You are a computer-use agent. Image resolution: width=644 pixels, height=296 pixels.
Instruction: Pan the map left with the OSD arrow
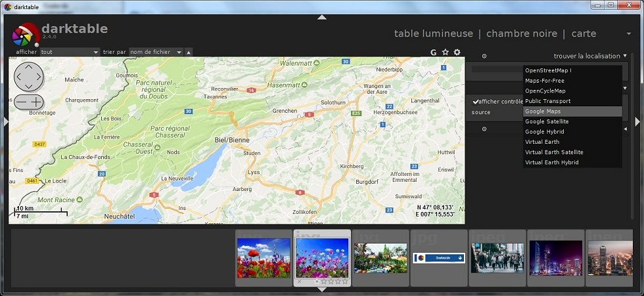point(19,77)
